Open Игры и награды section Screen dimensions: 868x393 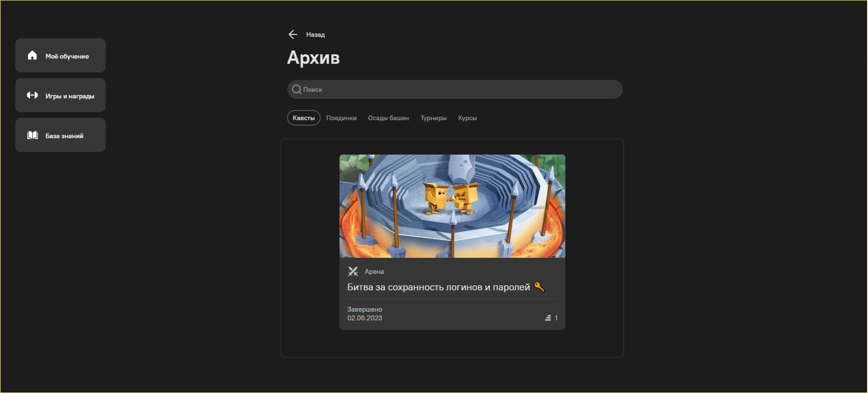coord(61,95)
